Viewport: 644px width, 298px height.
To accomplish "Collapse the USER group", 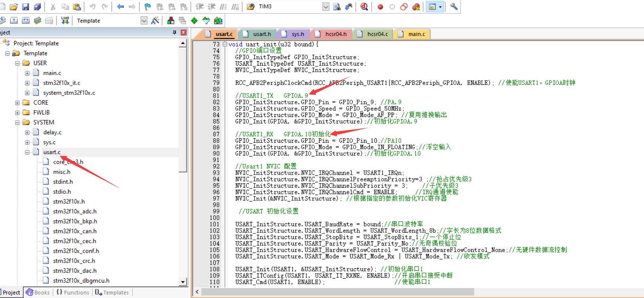I will point(17,63).
